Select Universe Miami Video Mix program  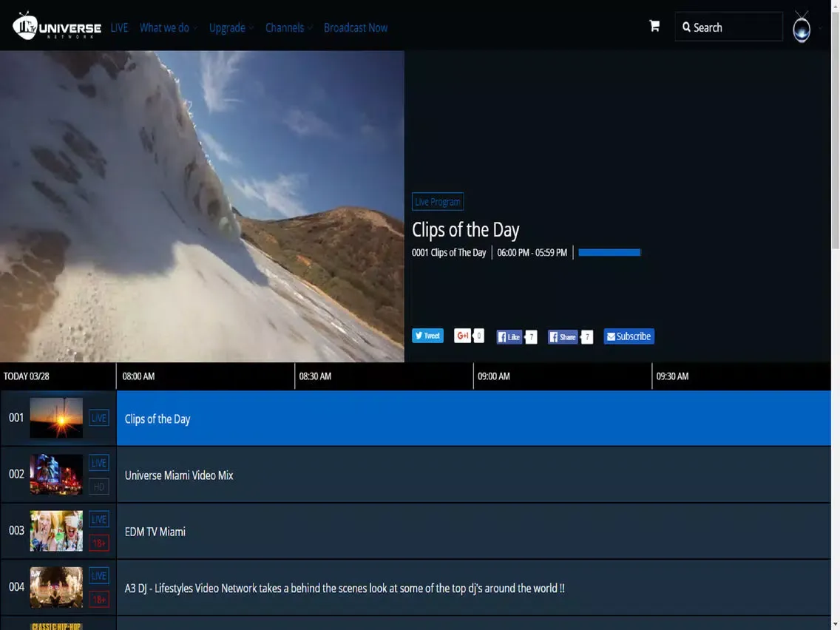click(473, 475)
